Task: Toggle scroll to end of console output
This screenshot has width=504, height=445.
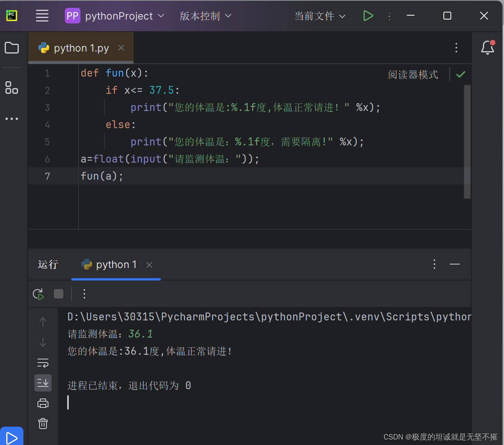Action: click(x=43, y=383)
